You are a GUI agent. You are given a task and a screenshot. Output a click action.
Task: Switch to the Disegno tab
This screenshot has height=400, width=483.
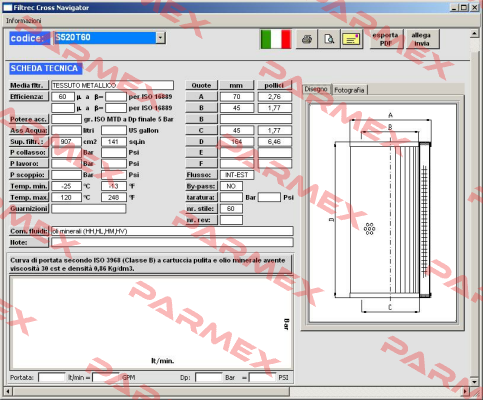pyautogui.click(x=316, y=89)
